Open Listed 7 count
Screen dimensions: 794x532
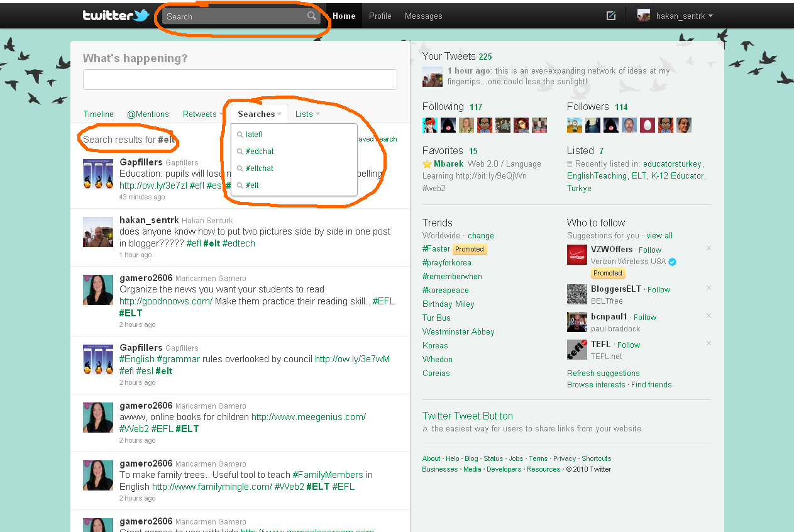click(602, 151)
